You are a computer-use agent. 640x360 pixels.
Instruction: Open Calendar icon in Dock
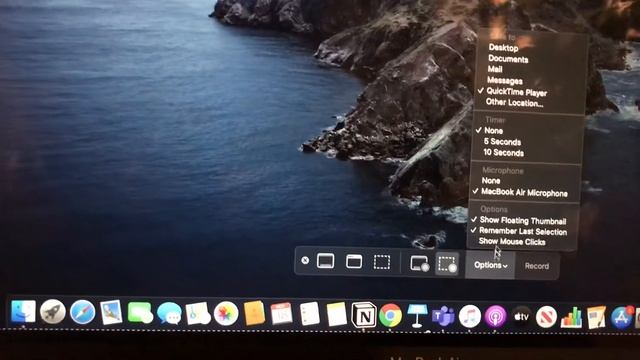[x=282, y=314]
